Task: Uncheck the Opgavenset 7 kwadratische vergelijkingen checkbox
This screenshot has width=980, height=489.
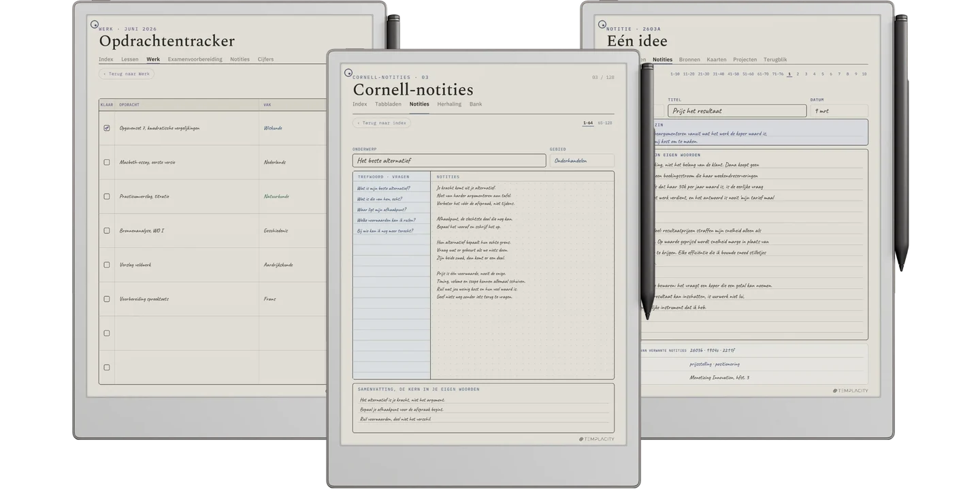Action: (x=107, y=128)
